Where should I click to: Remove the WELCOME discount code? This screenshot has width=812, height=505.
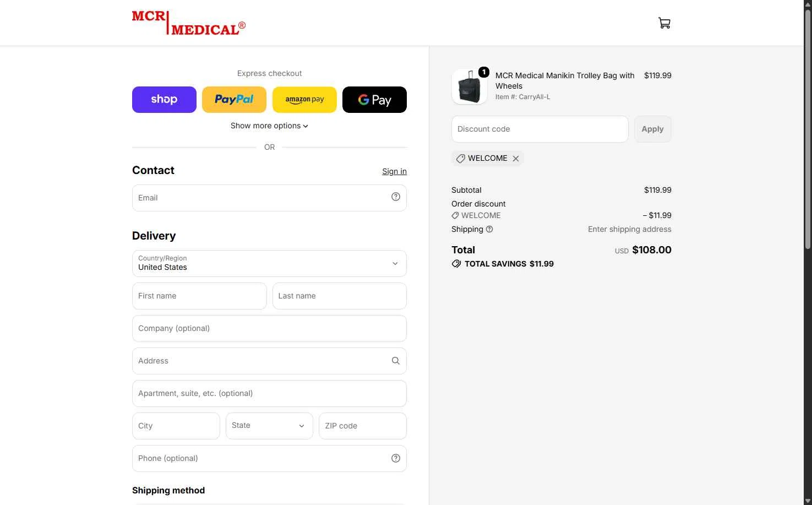click(x=516, y=159)
